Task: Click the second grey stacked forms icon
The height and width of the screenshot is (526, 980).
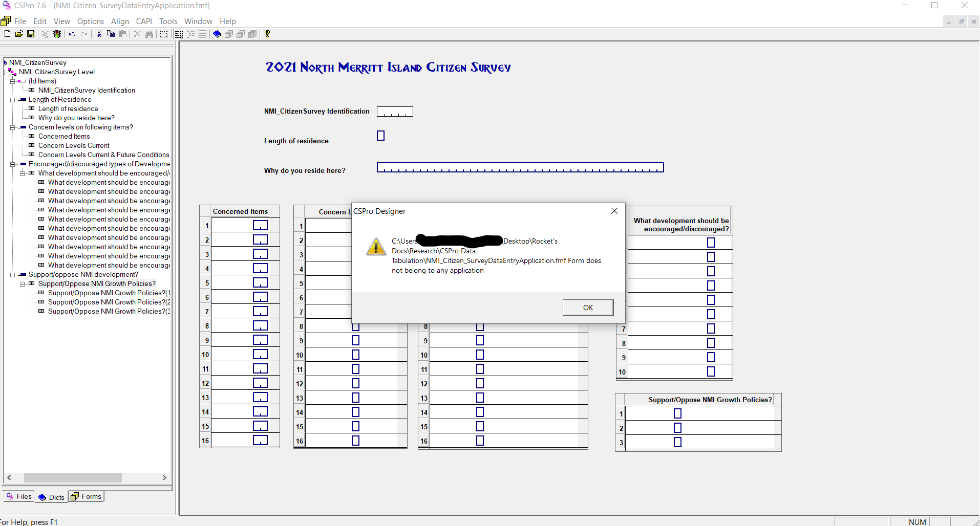Action: click(241, 34)
